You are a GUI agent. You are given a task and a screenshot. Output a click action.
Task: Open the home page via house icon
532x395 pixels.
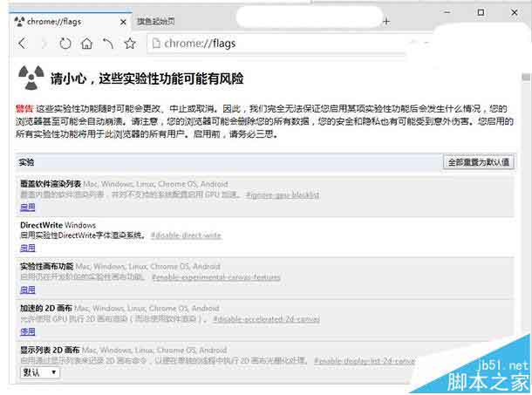pyautogui.click(x=87, y=44)
